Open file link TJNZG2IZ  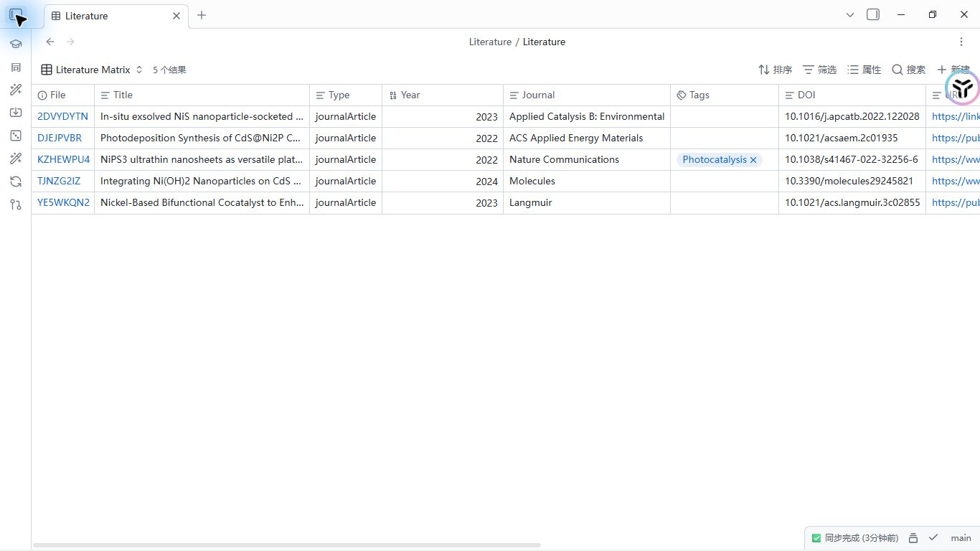[59, 181]
